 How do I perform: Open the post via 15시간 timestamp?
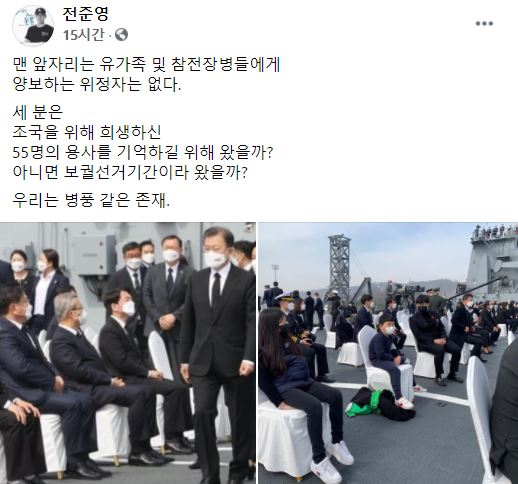point(84,35)
